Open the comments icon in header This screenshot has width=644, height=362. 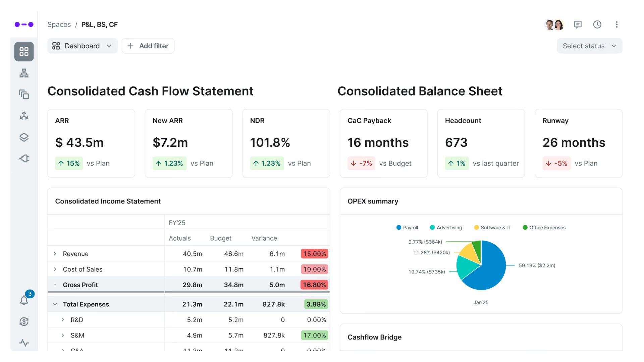578,24
